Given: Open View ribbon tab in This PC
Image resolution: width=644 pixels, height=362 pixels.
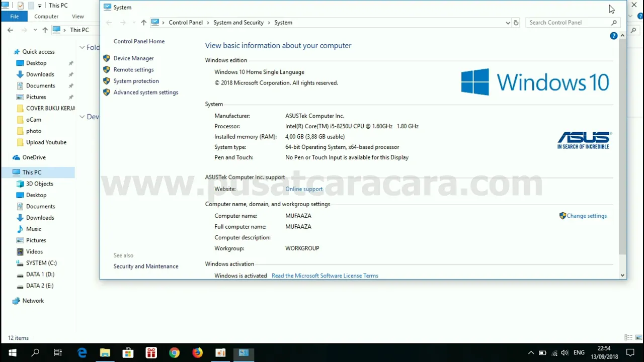Looking at the screenshot, I should tap(78, 17).
